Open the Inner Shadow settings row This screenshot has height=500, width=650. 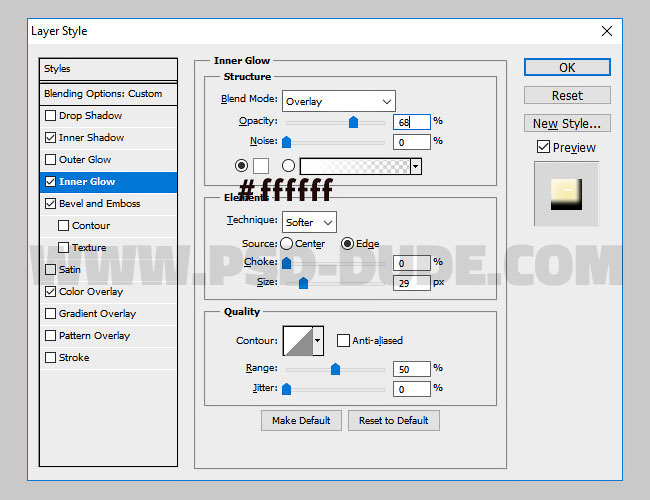(x=108, y=138)
